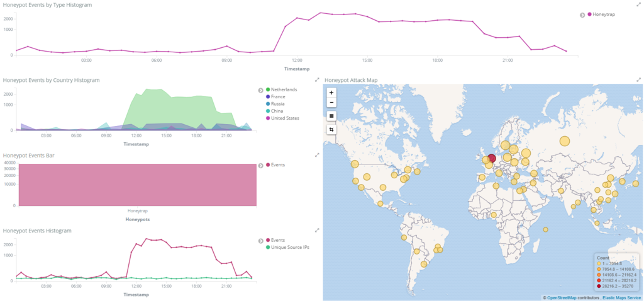Viewport: 644px width, 303px height.
Task: Click the Timestamp label under the Country Histogram
Action: click(x=136, y=144)
